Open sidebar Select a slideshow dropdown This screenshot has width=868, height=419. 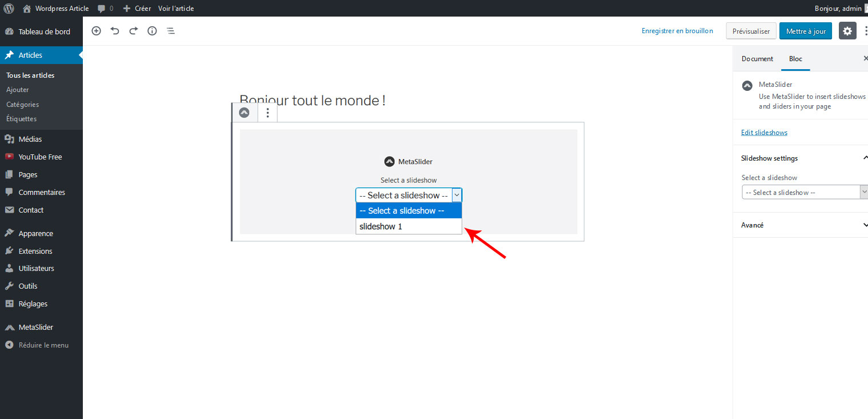coord(805,192)
